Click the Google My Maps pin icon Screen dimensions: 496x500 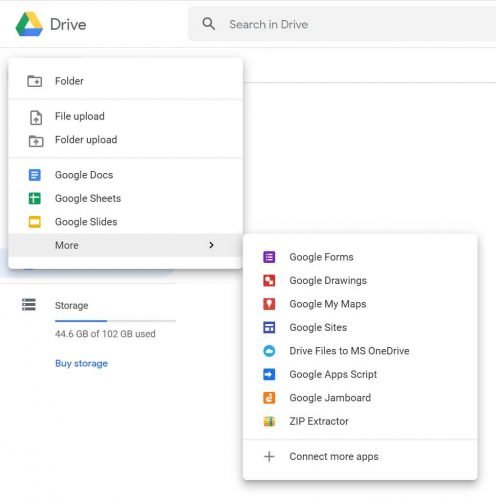[269, 304]
